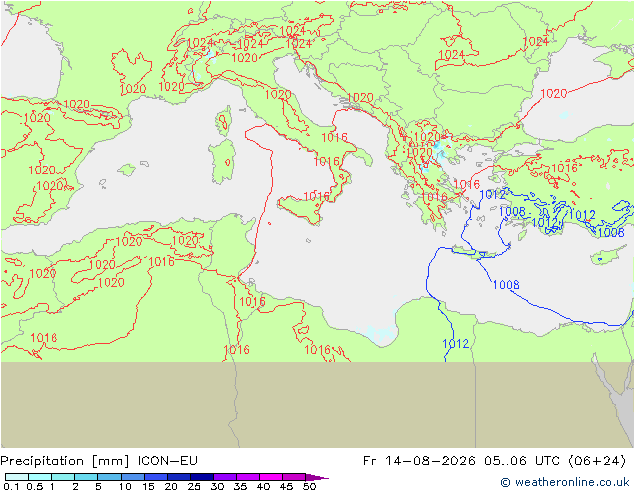Choose the 15–20 mm legend swatch

coord(156,477)
